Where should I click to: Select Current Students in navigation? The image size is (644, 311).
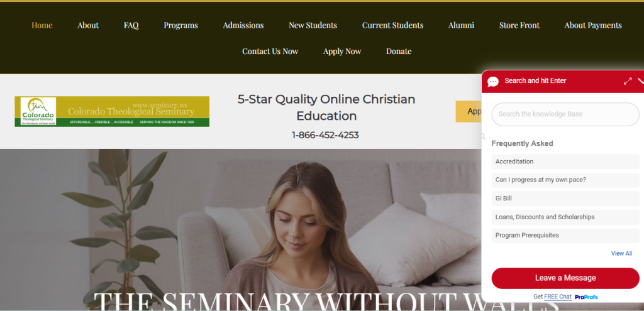point(392,25)
